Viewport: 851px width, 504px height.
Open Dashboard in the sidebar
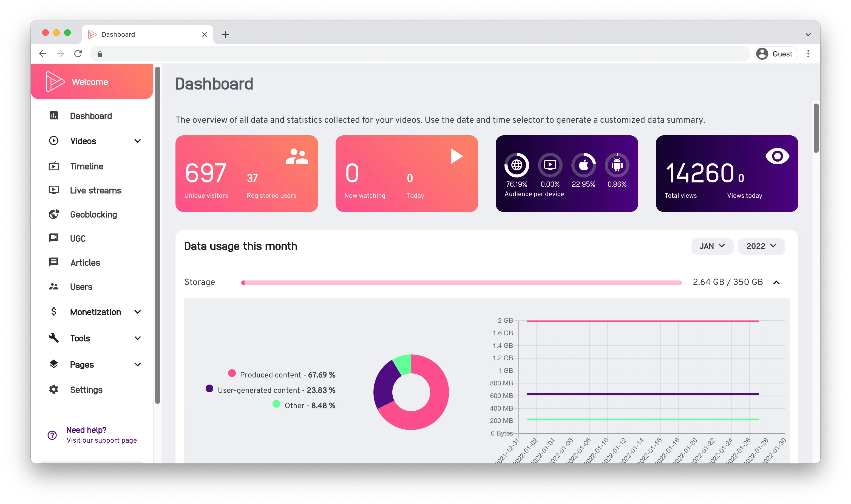pyautogui.click(x=91, y=116)
